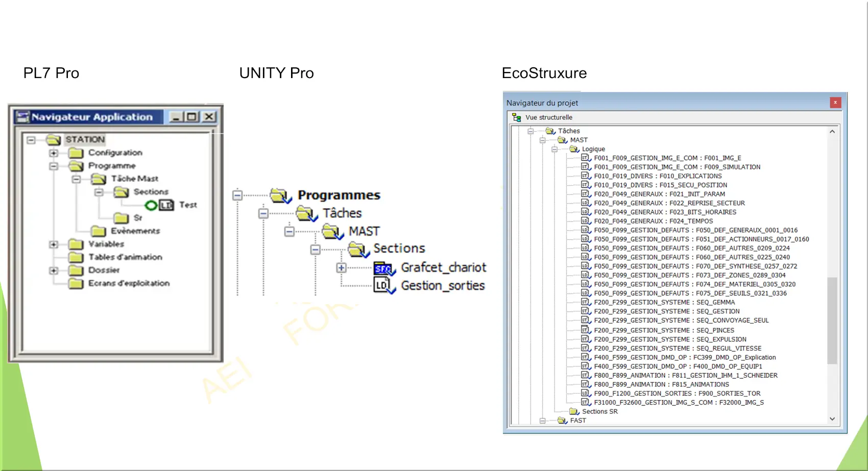Image resolution: width=868 pixels, height=471 pixels.
Task: Select section SEQ_GEMMA
Action: pos(664,303)
